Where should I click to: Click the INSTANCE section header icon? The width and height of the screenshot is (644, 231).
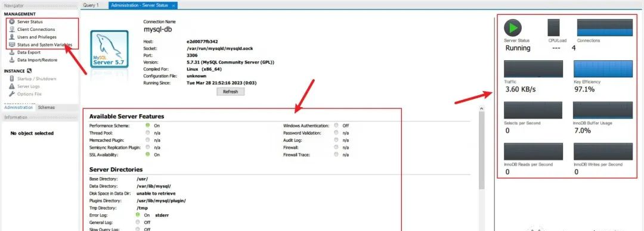point(29,71)
